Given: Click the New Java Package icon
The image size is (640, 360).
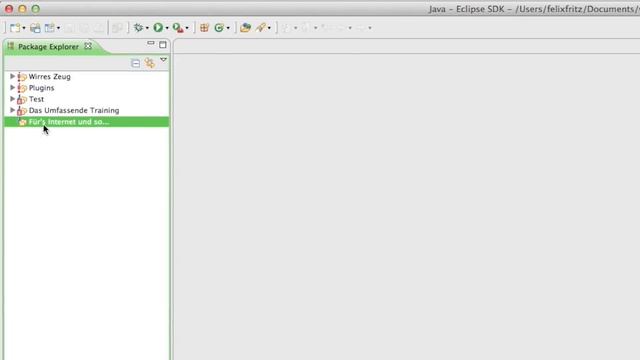Looking at the screenshot, I should [204, 28].
